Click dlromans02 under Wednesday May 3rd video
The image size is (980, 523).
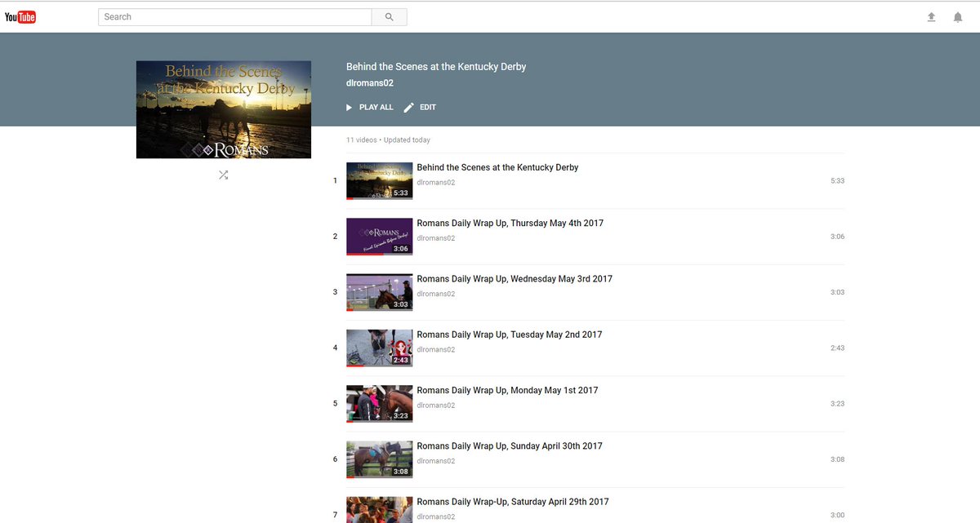tap(436, 294)
